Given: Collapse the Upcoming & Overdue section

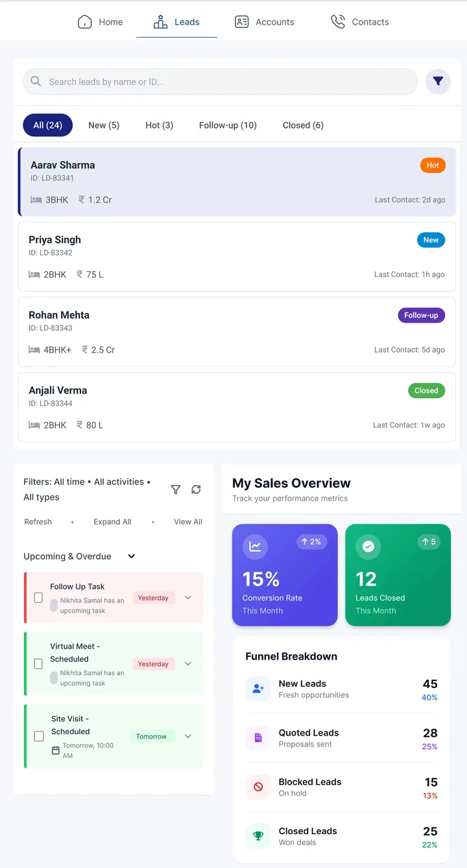Looking at the screenshot, I should pos(132,556).
